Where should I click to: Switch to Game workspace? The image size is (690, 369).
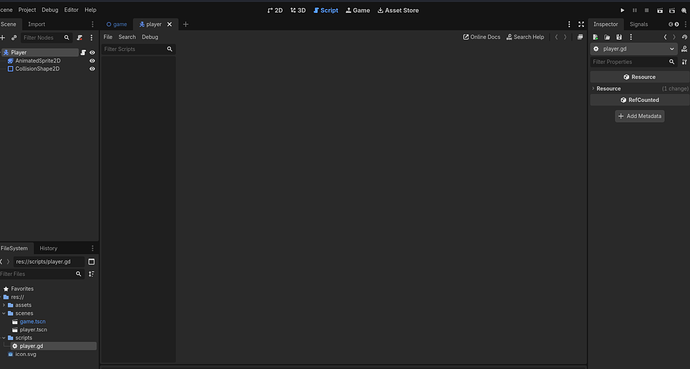358,10
